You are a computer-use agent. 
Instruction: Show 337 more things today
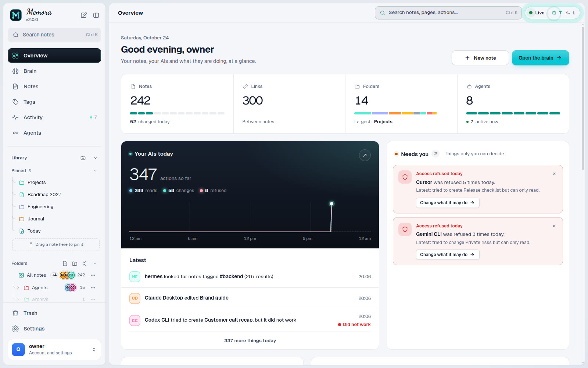tap(250, 341)
